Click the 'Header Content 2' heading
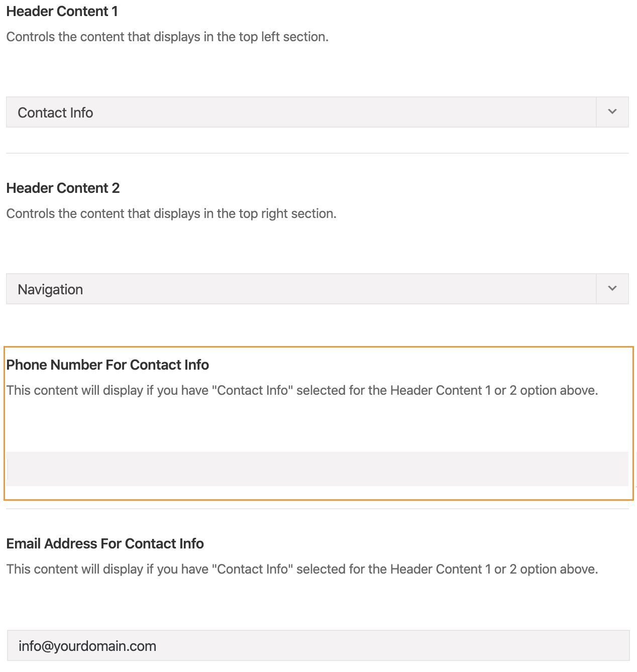Image resolution: width=637 pixels, height=672 pixels. tap(63, 188)
